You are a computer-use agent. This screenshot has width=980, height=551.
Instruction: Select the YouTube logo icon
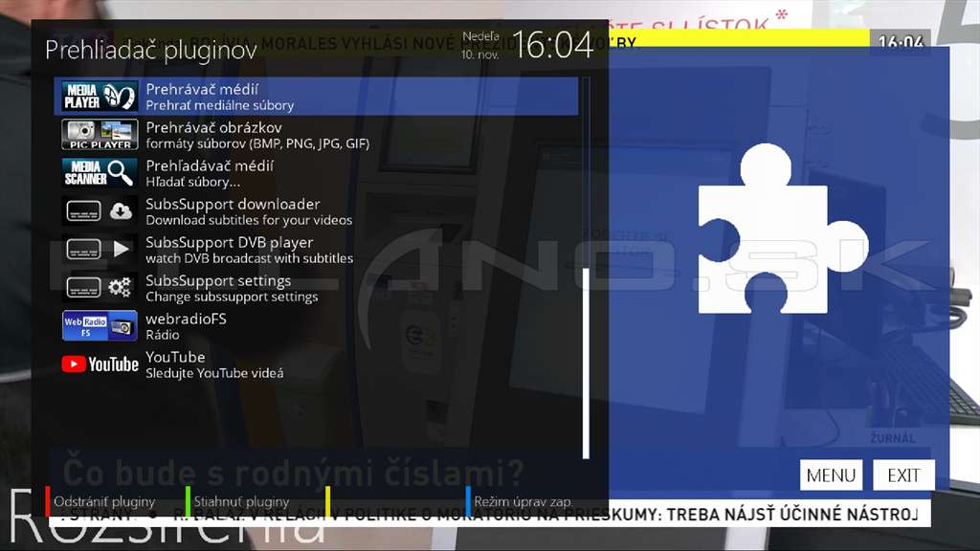(x=100, y=364)
